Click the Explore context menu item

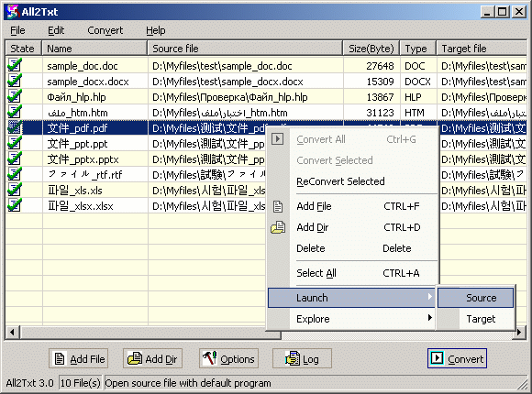point(351,319)
